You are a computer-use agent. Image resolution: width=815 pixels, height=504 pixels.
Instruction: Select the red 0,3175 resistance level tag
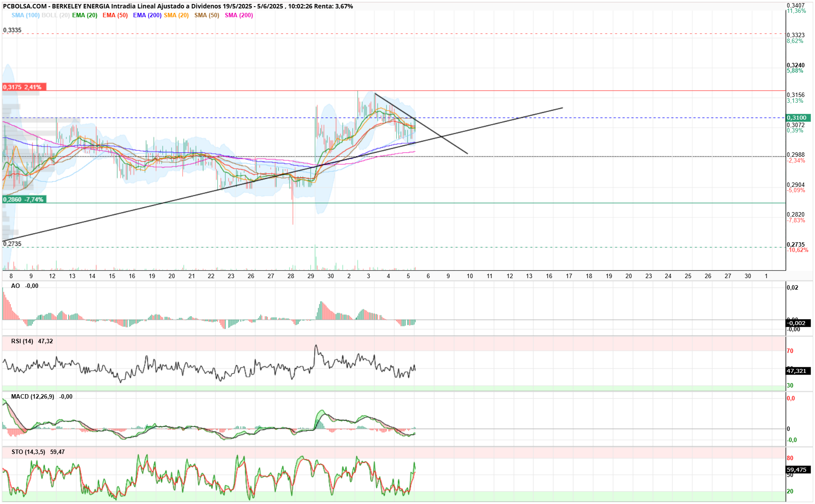24,87
